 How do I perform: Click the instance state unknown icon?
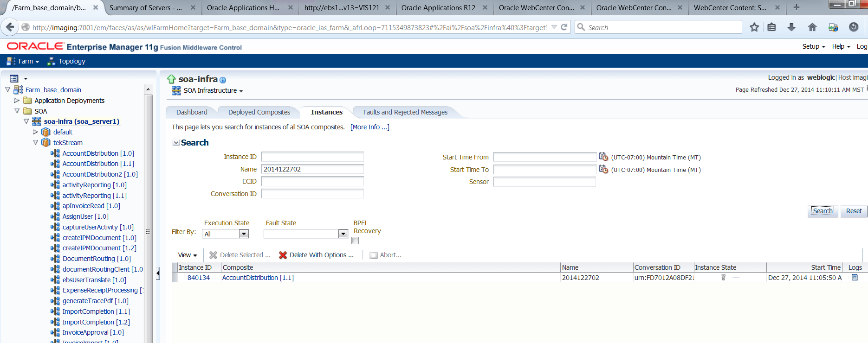click(723, 278)
